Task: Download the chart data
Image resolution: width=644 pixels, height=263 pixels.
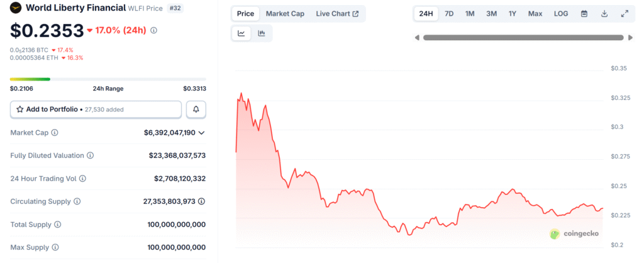Action: click(x=604, y=14)
